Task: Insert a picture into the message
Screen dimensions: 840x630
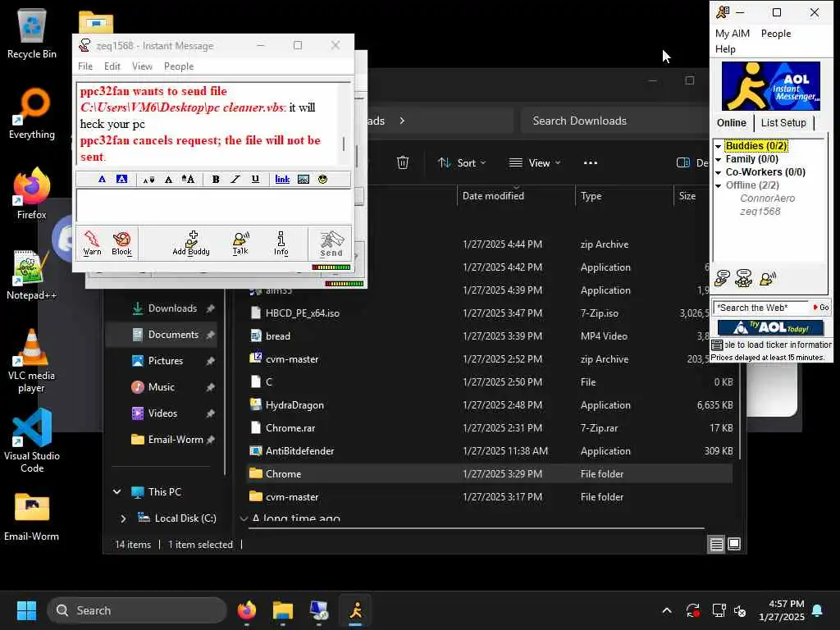Action: (304, 180)
